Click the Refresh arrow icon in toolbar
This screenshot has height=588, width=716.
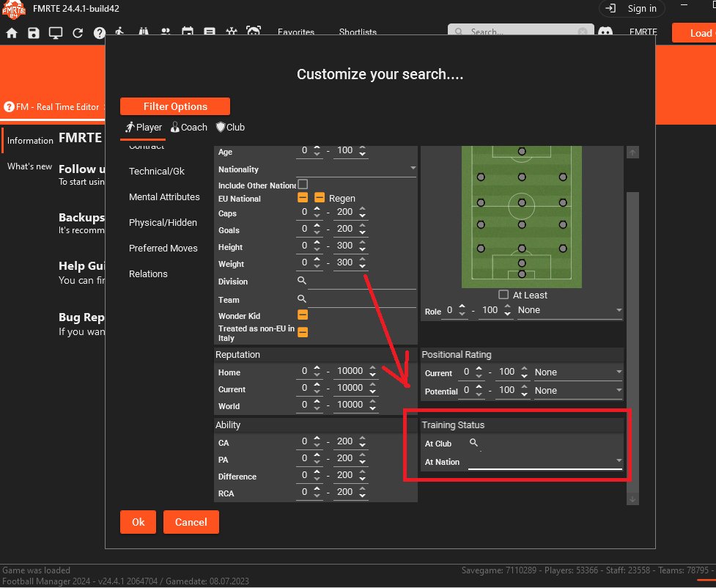(78, 33)
